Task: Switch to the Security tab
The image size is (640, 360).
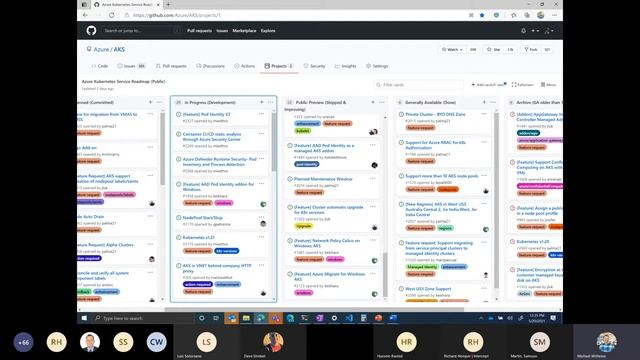Action: tap(314, 66)
